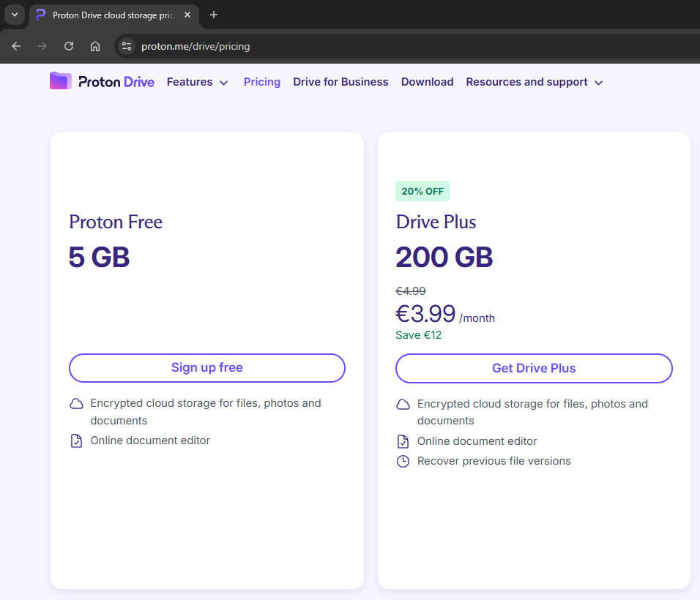Click Online document editor in Drive Plus card
The image size is (700, 600).
[477, 441]
